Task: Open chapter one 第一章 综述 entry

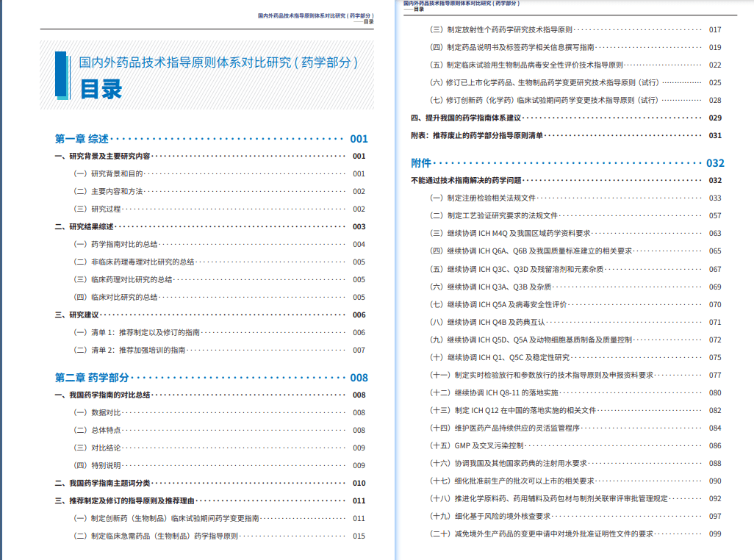Action: [211, 139]
